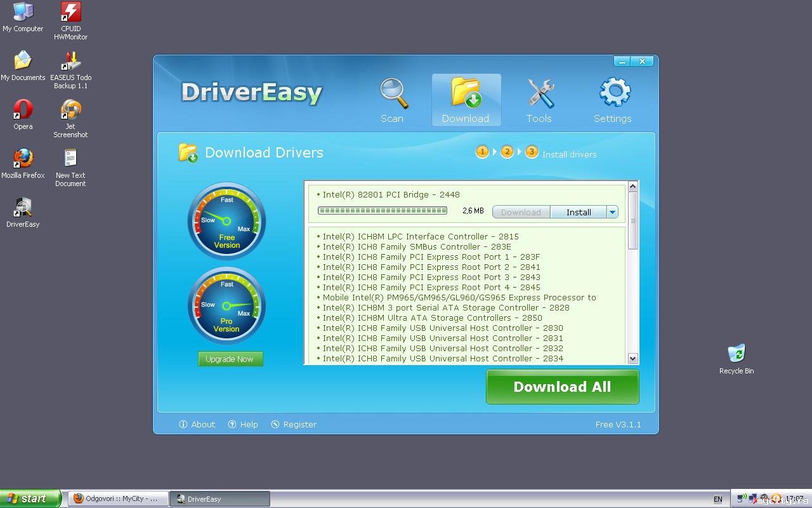
Task: Click the EN language indicator
Action: pyautogui.click(x=717, y=499)
